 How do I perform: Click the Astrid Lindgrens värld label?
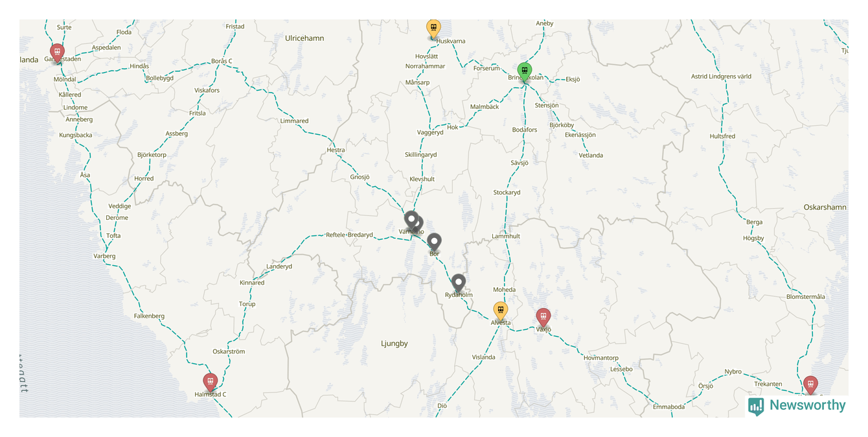721,77
